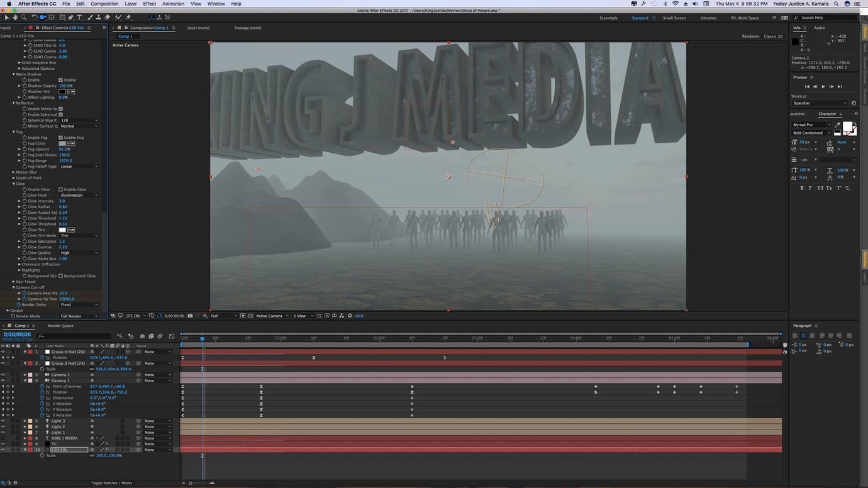The image size is (868, 488).
Task: Take a snapshot with the camera icon
Action: (190, 316)
